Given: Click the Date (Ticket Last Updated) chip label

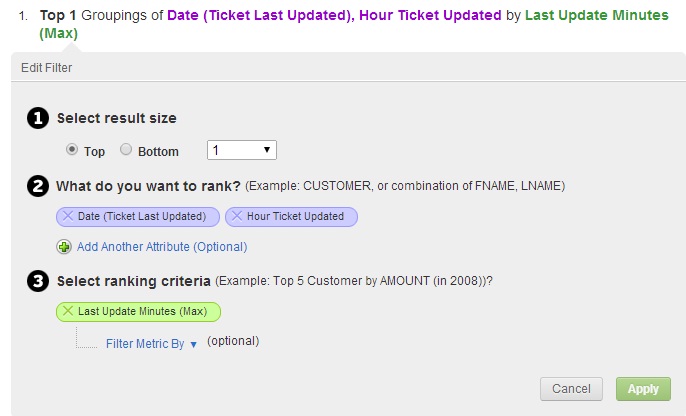Looking at the screenshot, I should click(x=141, y=216).
